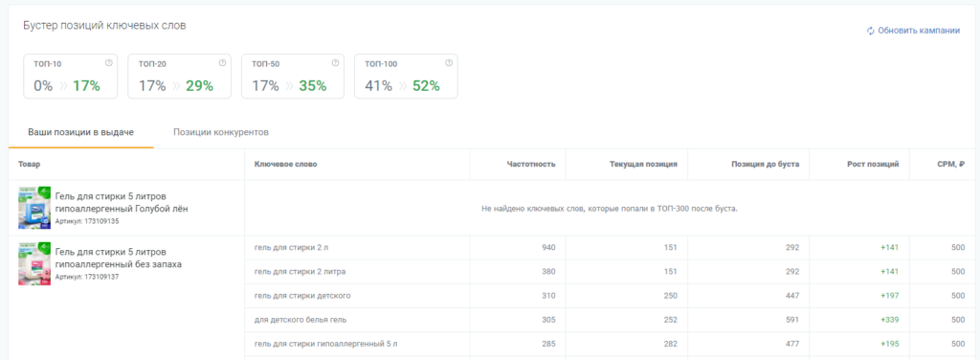Select the ТОП-10 statistics card

71,77
